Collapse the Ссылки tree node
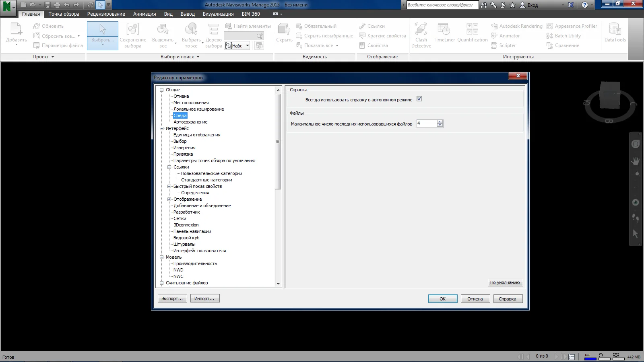This screenshot has width=644, height=362. 169,167
